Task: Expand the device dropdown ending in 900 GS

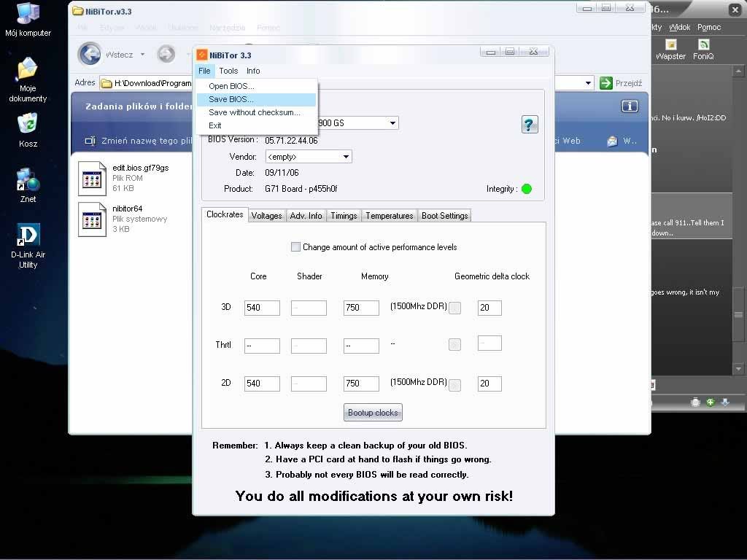Action: [x=392, y=122]
